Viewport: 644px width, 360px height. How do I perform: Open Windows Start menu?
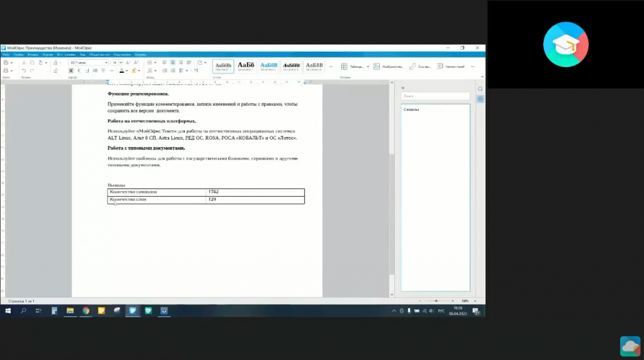pos(8,311)
